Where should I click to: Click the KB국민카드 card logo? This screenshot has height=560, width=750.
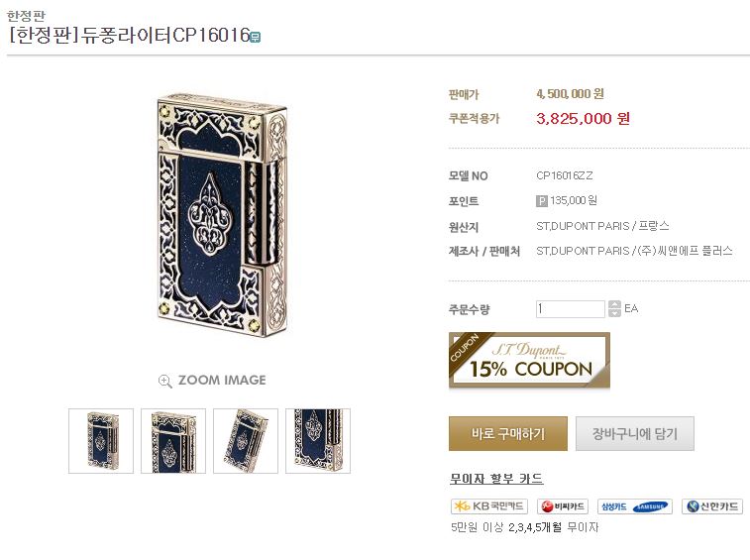tap(489, 506)
